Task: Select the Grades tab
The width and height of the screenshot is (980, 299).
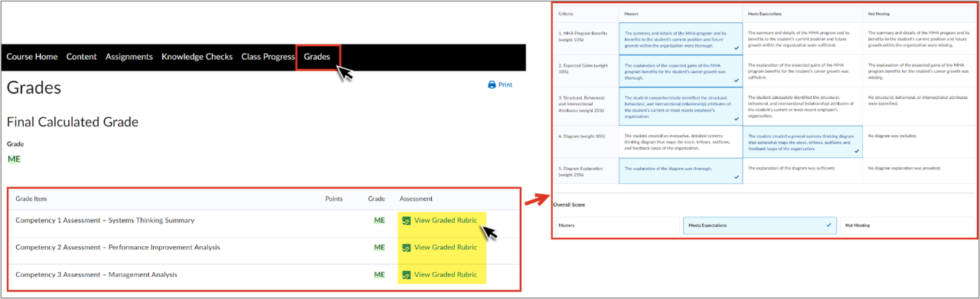Action: click(x=317, y=57)
